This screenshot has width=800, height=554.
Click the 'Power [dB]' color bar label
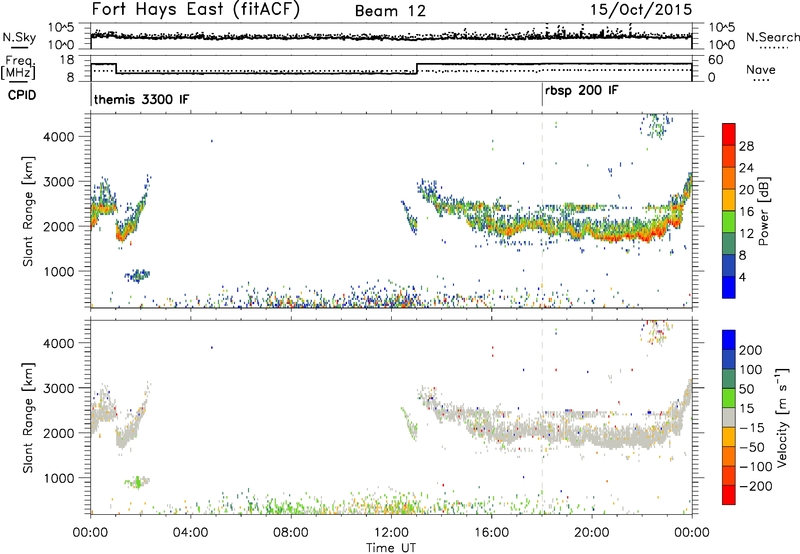point(763,211)
